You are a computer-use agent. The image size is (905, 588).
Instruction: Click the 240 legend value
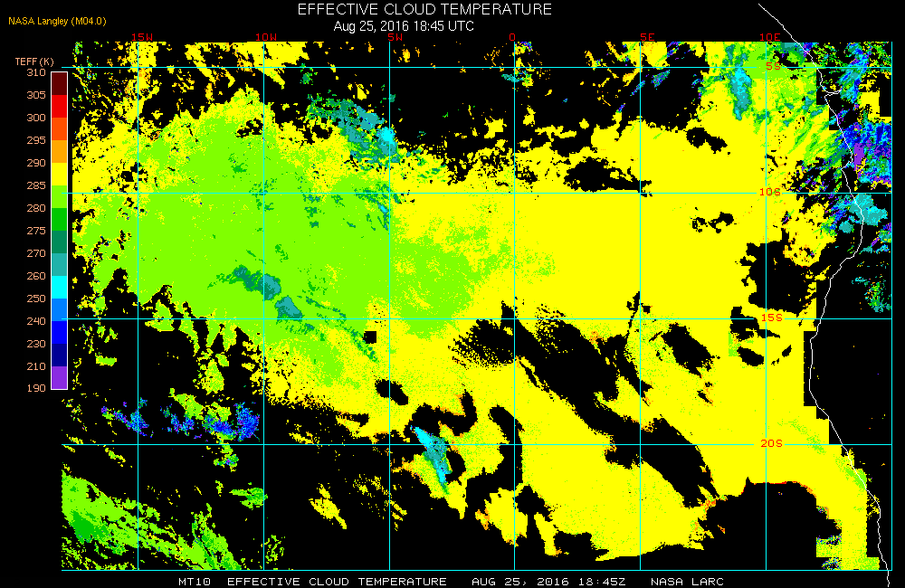(36, 321)
